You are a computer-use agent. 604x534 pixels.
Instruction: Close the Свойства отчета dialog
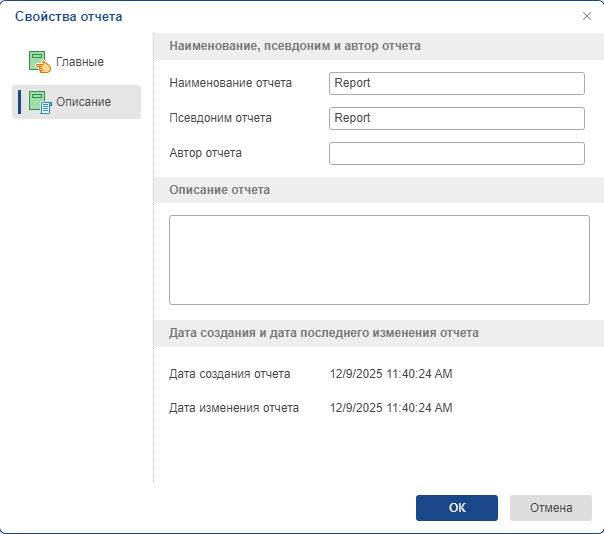[587, 16]
